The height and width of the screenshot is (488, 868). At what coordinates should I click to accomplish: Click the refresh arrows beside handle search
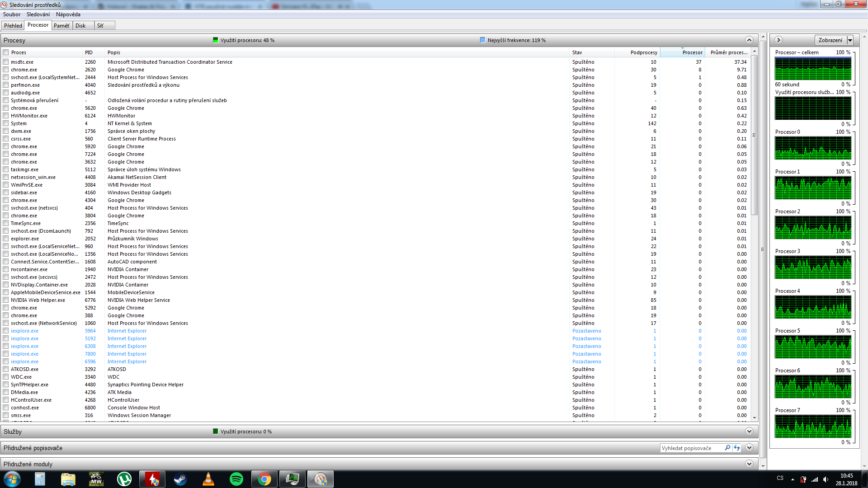pyautogui.click(x=737, y=448)
